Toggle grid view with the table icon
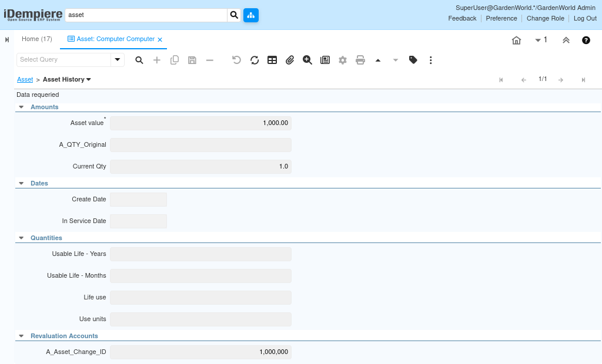 tap(272, 60)
